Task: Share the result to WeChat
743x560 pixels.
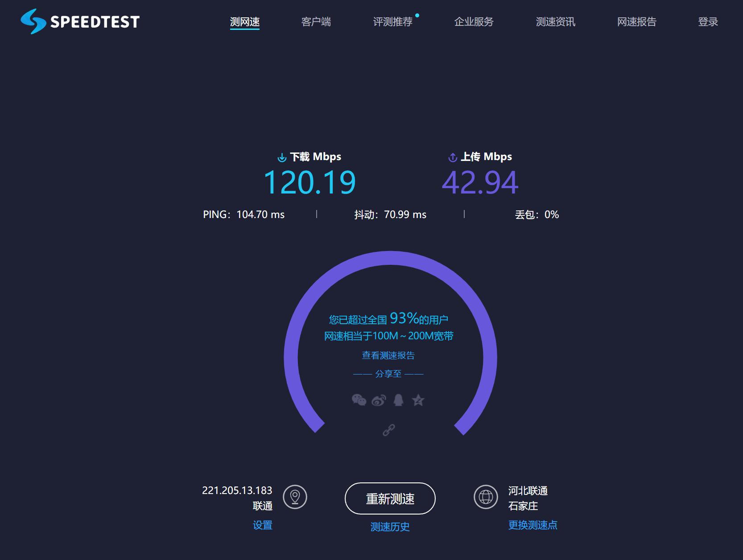Action: [359, 400]
